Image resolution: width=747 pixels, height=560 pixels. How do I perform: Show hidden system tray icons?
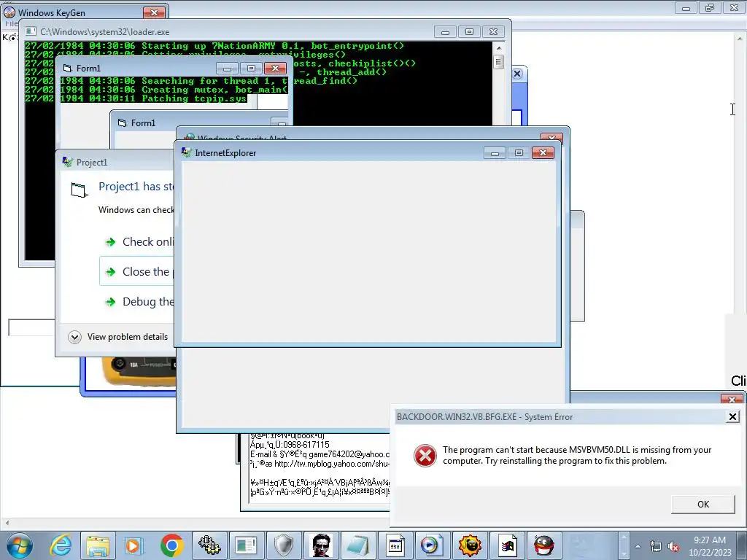click(x=638, y=546)
